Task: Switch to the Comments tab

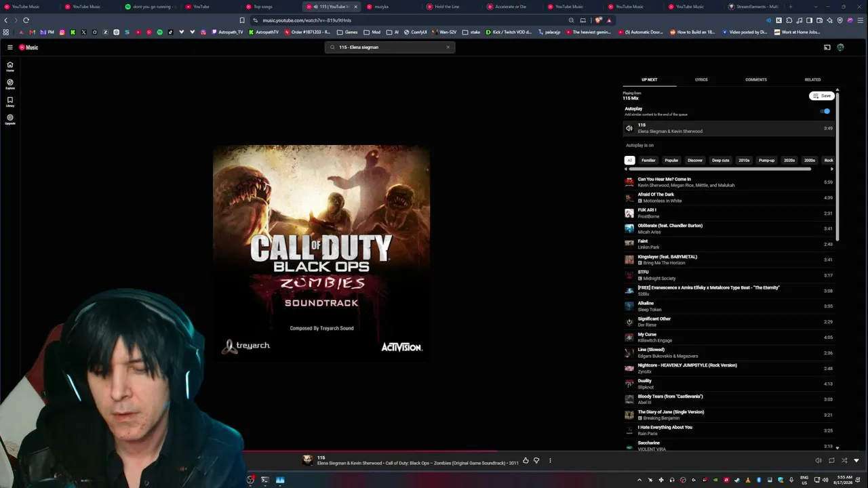Action: coord(756,80)
